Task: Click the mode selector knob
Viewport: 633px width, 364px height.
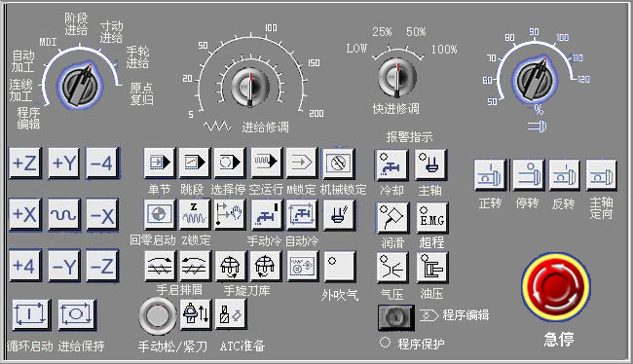Action: tap(79, 86)
